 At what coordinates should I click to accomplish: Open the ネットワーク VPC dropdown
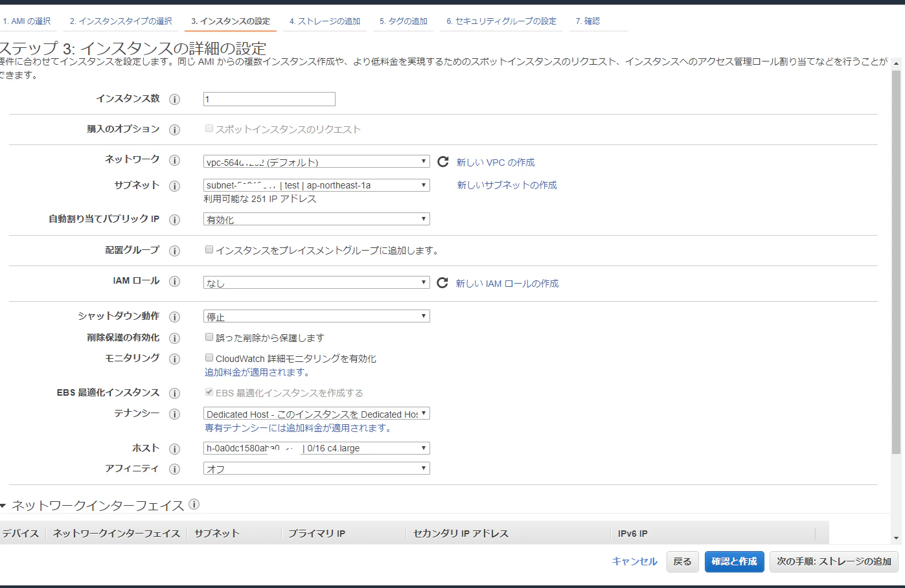(317, 162)
